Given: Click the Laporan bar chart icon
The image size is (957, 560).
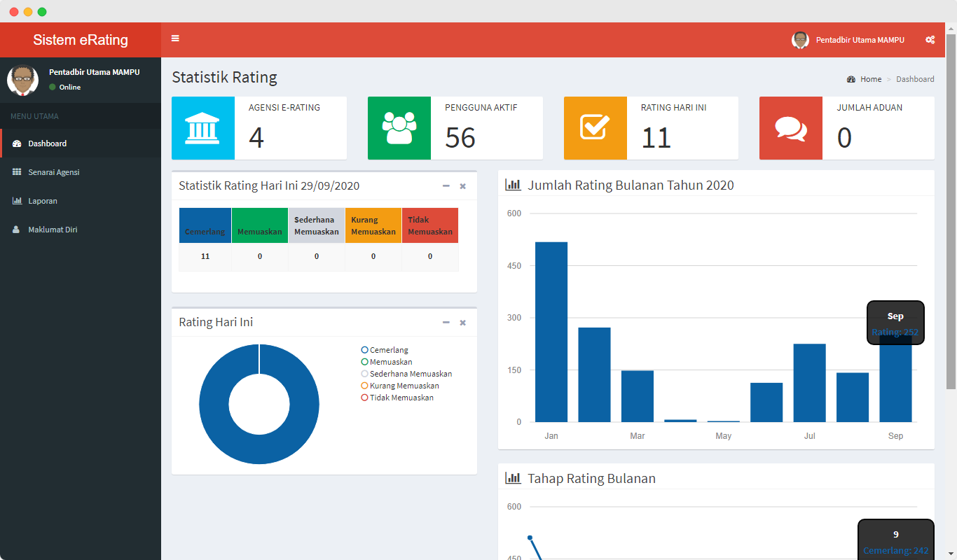Looking at the screenshot, I should tap(17, 201).
